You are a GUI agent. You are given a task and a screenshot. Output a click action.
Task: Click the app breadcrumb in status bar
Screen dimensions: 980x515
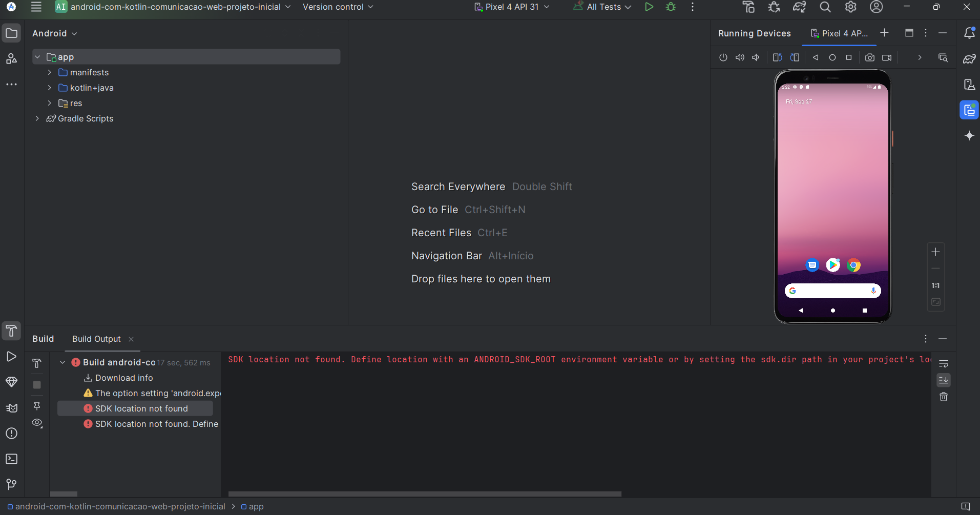point(252,506)
